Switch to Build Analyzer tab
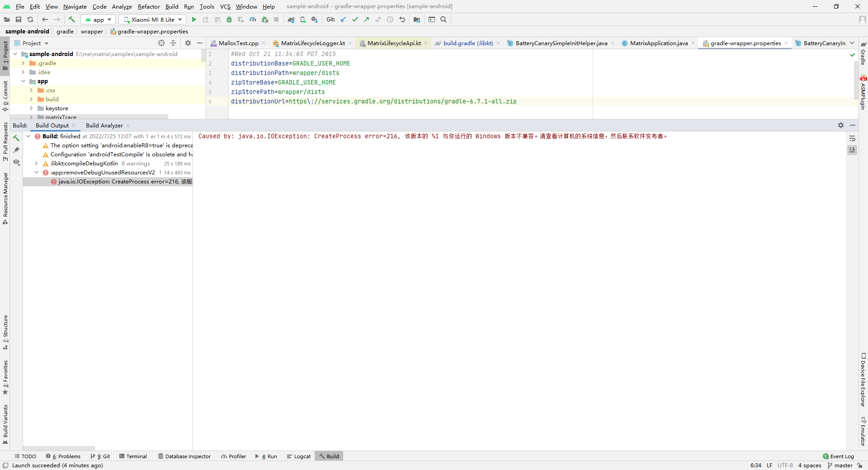The height and width of the screenshot is (470, 868). click(104, 126)
